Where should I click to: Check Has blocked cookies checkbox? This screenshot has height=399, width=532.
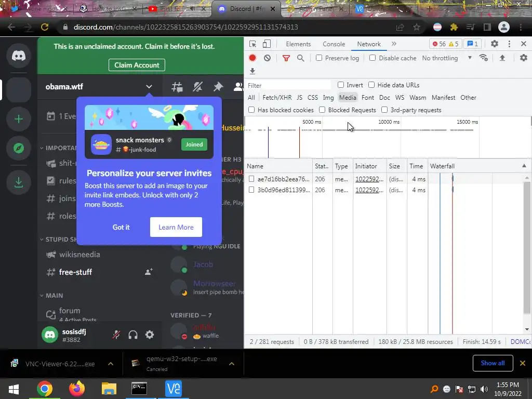point(251,110)
